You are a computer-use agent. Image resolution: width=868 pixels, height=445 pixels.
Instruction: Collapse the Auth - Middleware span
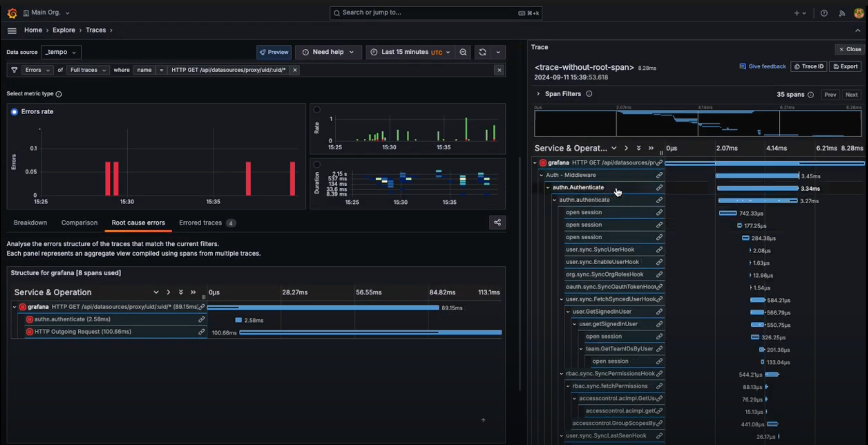(541, 175)
